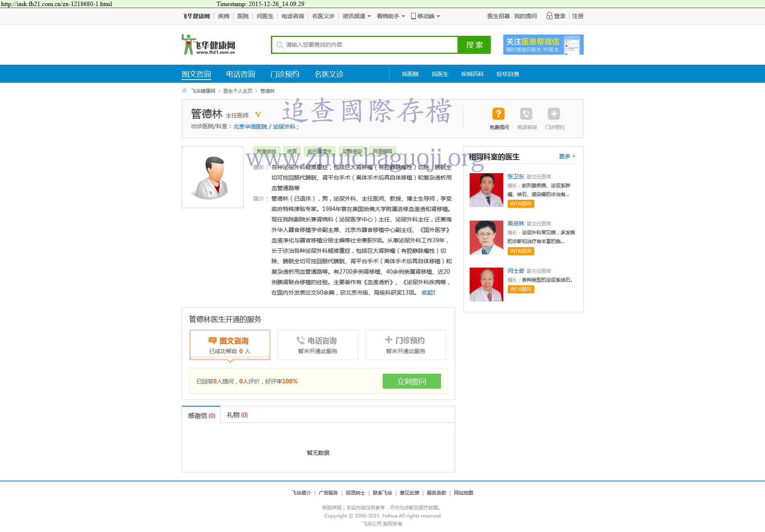Click the home icon in breadcrumb
The height and width of the screenshot is (532, 765).
[185, 91]
